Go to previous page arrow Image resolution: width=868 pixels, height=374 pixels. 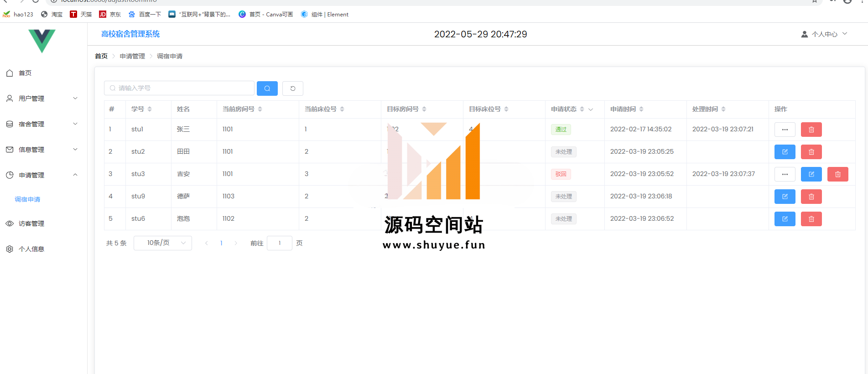[x=207, y=243]
